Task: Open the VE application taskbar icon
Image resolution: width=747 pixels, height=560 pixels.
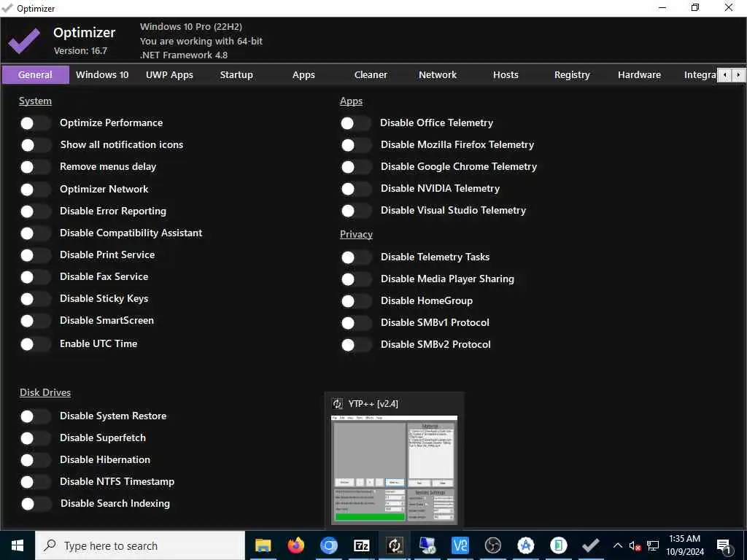Action: coord(460,545)
